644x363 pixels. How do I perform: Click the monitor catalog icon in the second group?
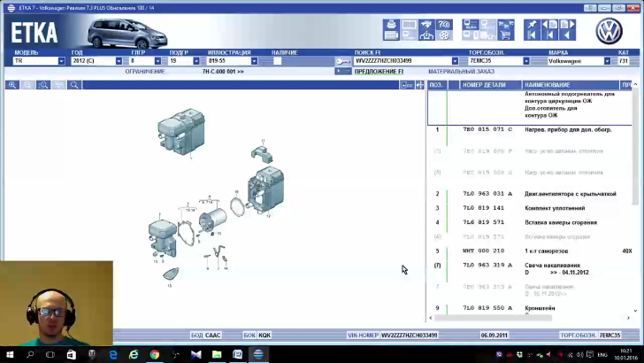click(x=471, y=25)
